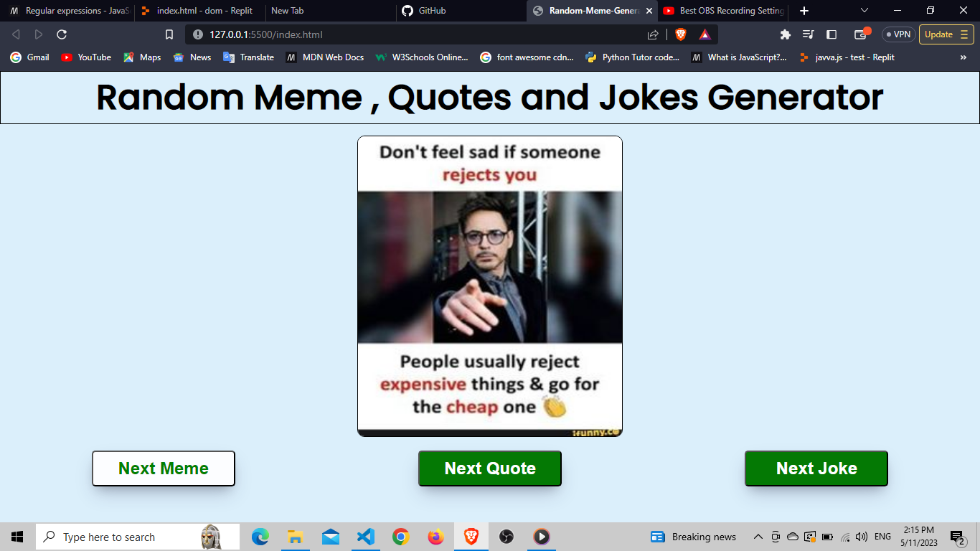Switch to the New Tab tab
This screenshot has width=980, height=551.
(331, 11)
